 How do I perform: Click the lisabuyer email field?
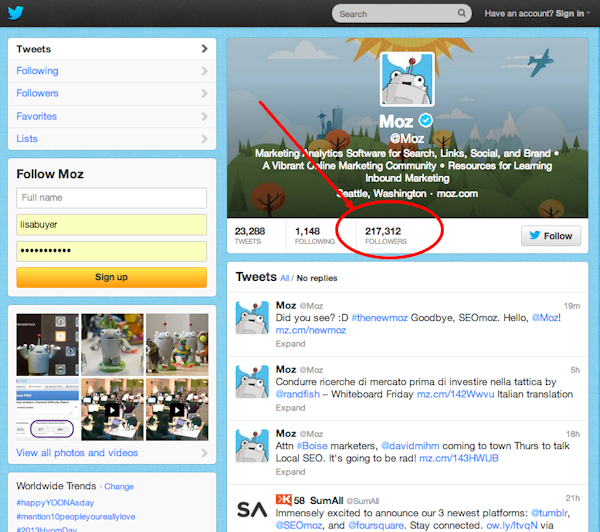(x=111, y=225)
